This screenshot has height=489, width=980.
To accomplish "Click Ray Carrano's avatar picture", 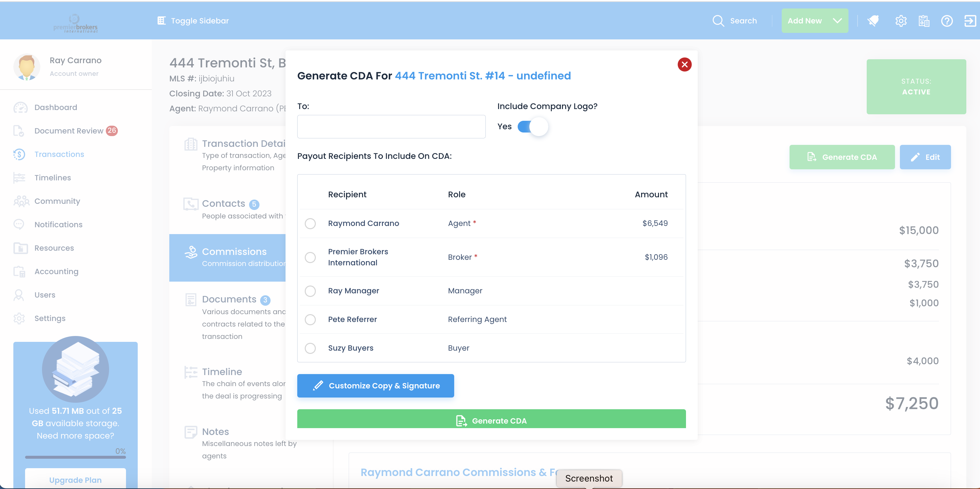I will tap(27, 67).
